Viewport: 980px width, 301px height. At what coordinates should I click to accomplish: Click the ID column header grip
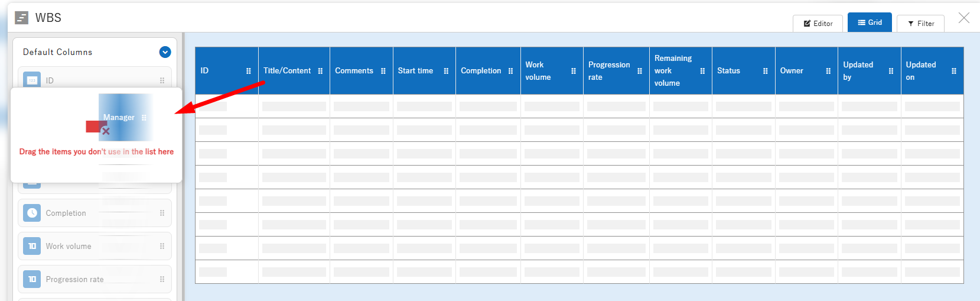[248, 71]
